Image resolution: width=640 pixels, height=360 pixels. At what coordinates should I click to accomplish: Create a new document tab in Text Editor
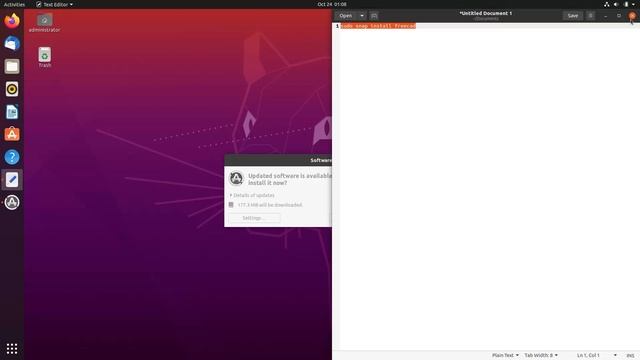coord(374,16)
